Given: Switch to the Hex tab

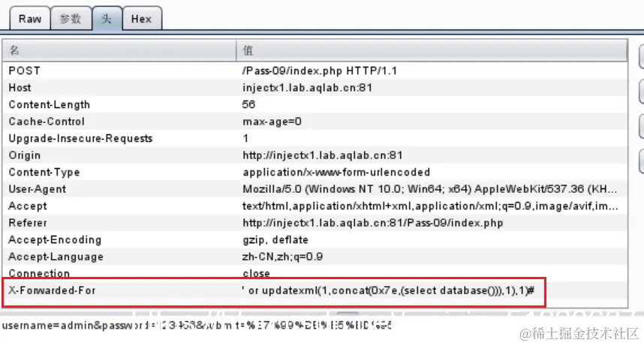Looking at the screenshot, I should (x=142, y=19).
